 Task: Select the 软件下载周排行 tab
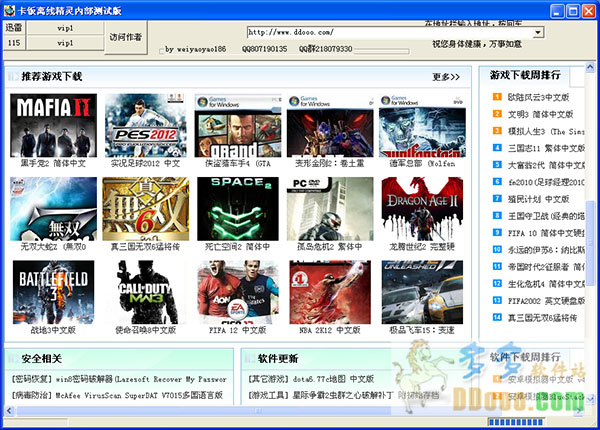[x=525, y=357]
